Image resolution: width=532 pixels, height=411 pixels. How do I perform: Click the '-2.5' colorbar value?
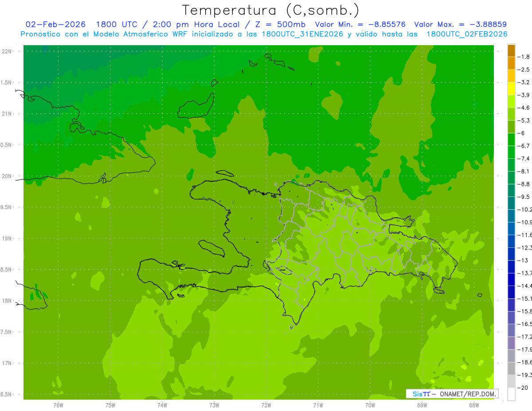524,70
